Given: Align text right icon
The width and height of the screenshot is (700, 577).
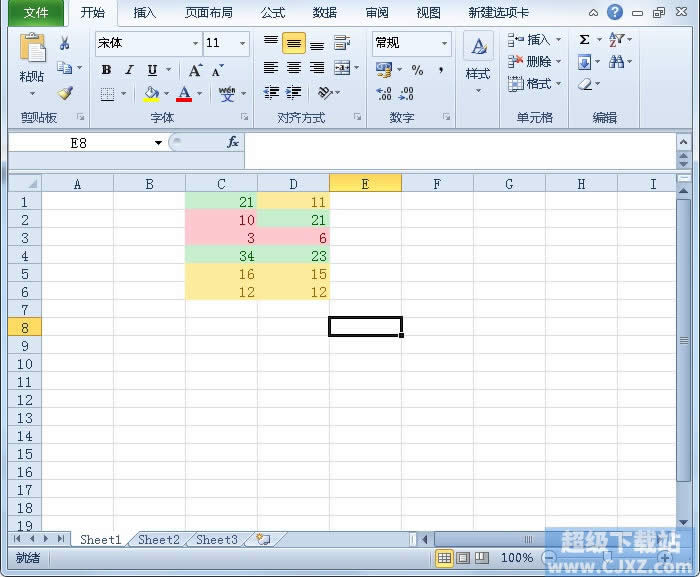Looking at the screenshot, I should click(317, 68).
